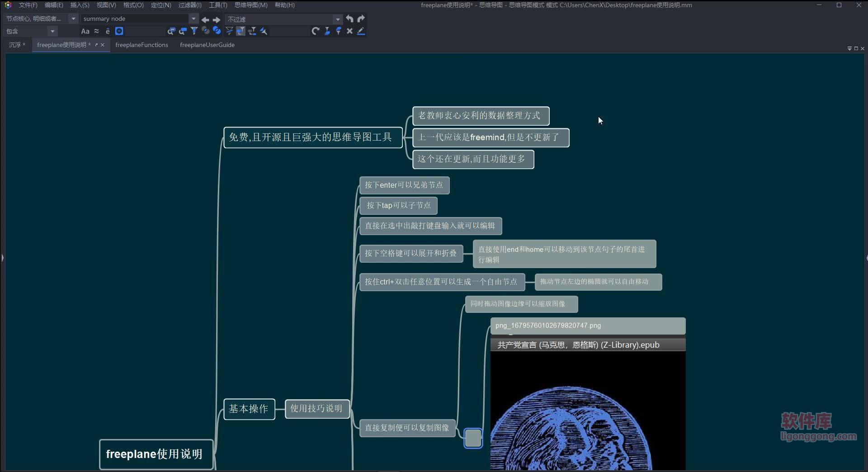The height and width of the screenshot is (472, 868).
Task: Toggle the show ancestors filter button
Action: 241,31
